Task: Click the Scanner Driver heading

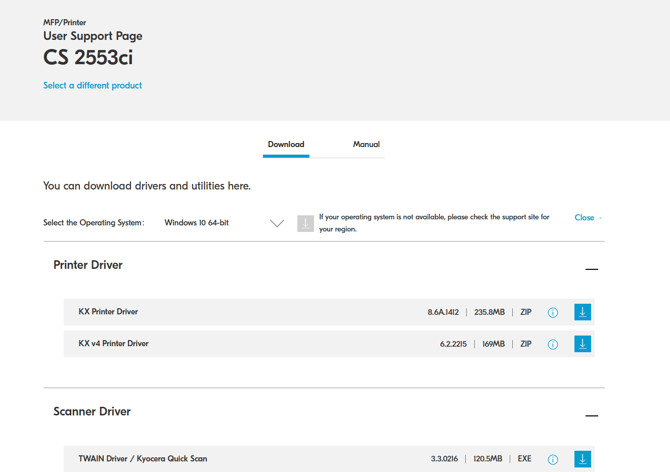Action: pyautogui.click(x=92, y=411)
